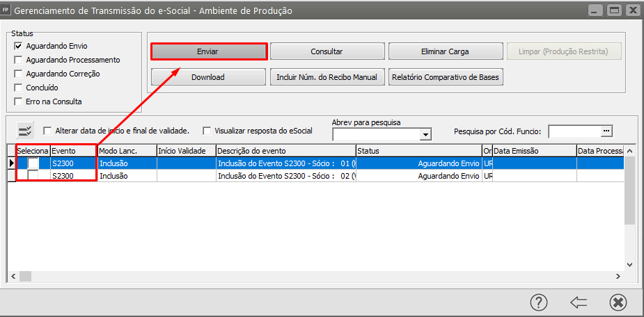The width and height of the screenshot is (644, 317).
Task: Click the ellipsis lookup button for Cód. Funcio
Action: (606, 131)
